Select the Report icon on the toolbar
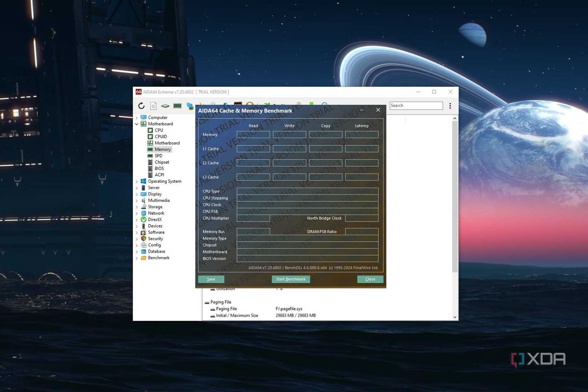This screenshot has width=588, height=392. tap(153, 106)
